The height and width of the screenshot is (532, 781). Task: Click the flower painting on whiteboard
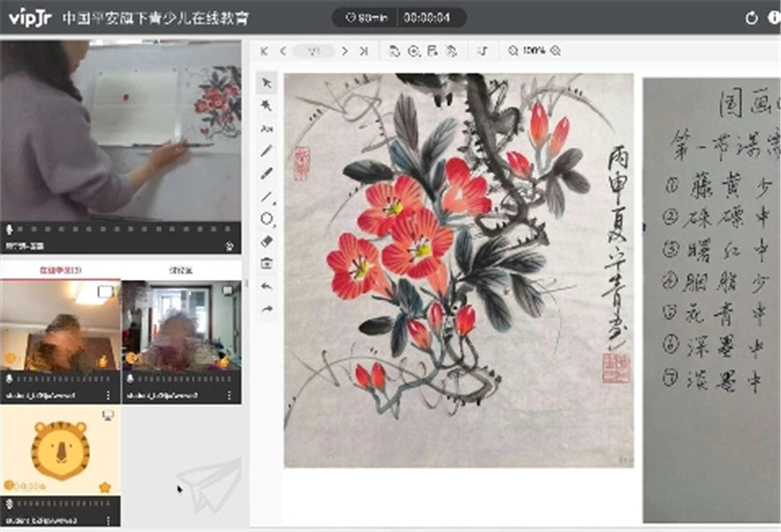tap(459, 270)
